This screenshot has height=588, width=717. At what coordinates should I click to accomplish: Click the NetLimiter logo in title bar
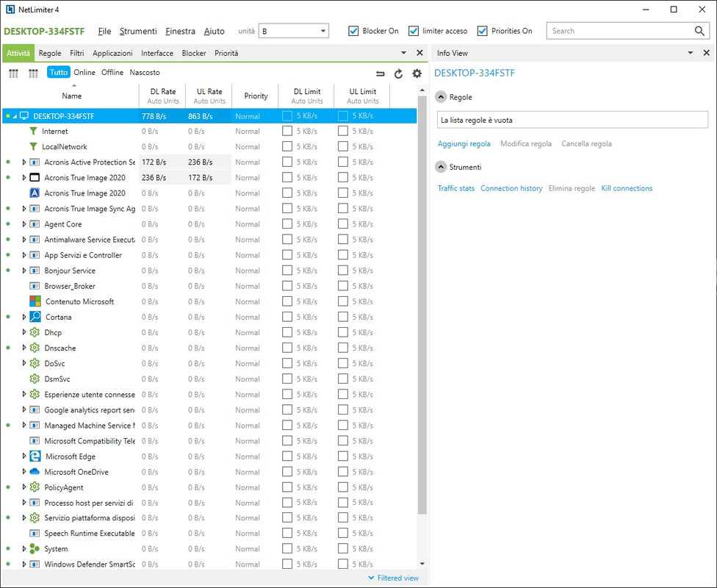pyautogui.click(x=10, y=9)
